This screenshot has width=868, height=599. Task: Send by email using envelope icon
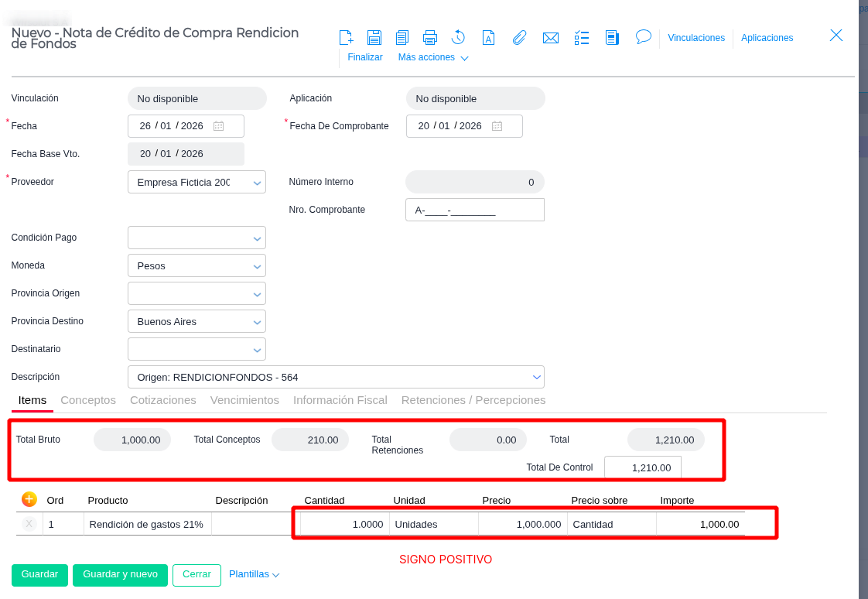point(551,37)
